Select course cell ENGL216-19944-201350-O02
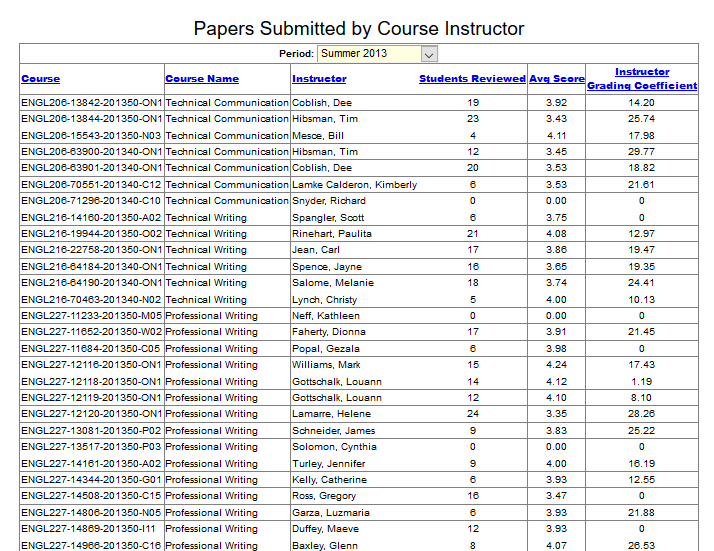The height and width of the screenshot is (551, 714). tap(91, 234)
